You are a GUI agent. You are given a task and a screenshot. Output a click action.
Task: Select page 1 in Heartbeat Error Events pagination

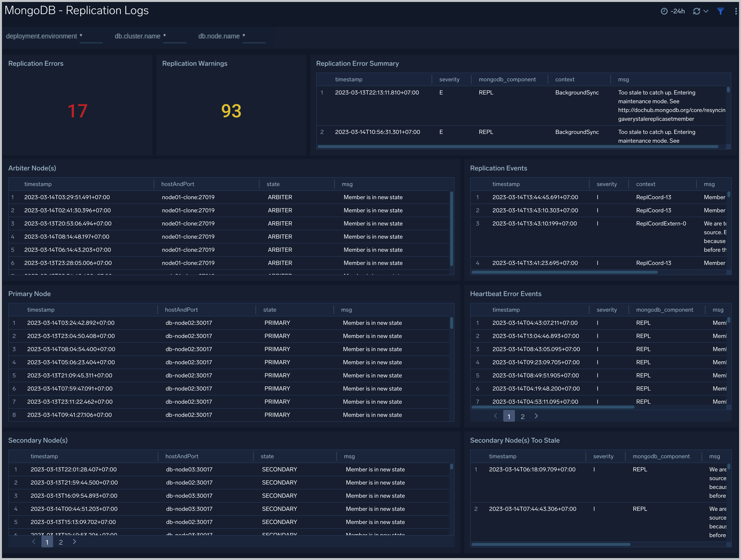click(x=509, y=416)
